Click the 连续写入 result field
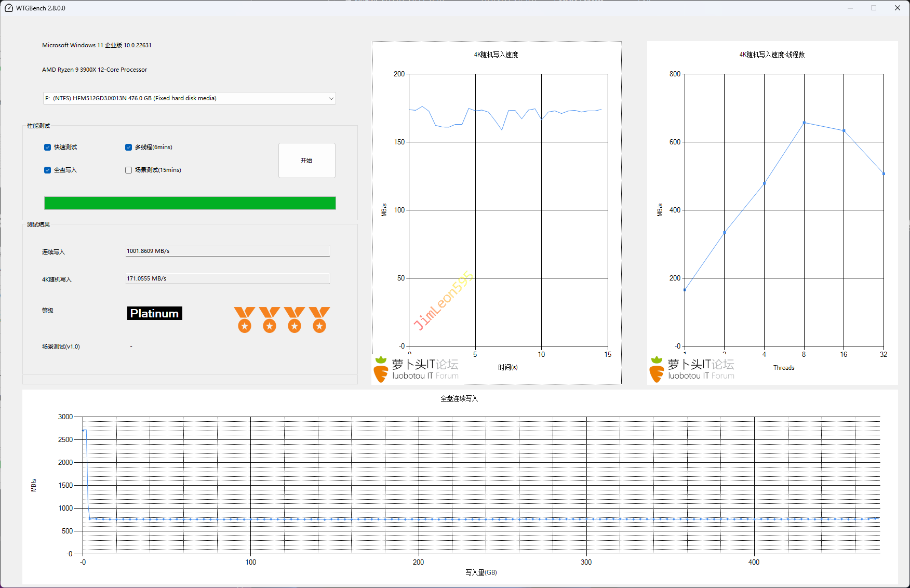Screen dimensions: 910x588 pyautogui.click(x=228, y=251)
